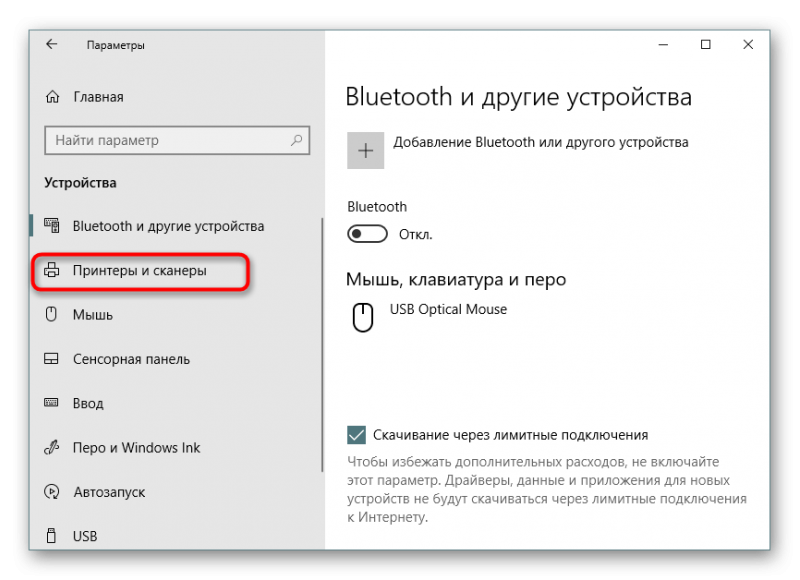800x580 pixels.
Task: Click the Найти параметр search field
Action: coord(177,140)
